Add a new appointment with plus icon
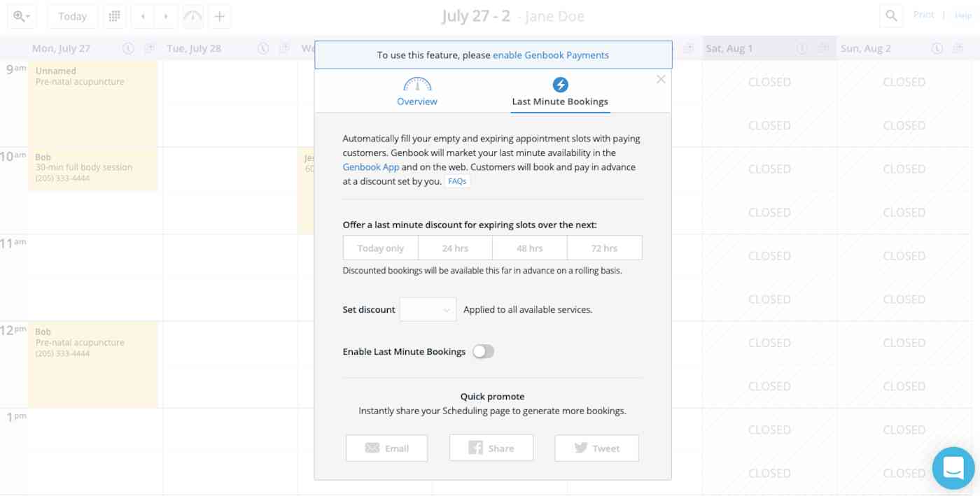Viewport: 980px width, 496px height. (219, 16)
